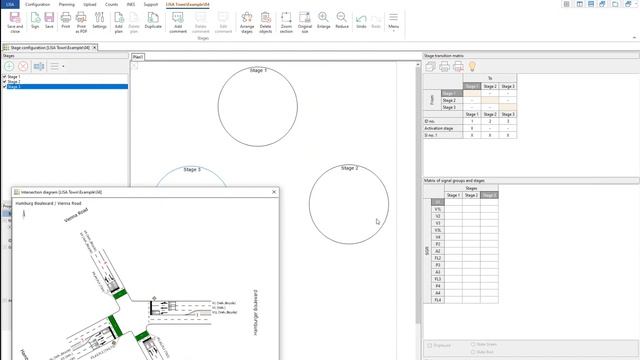This screenshot has width=640, height=360.
Task: Click the Original size icon
Action: [304, 22]
